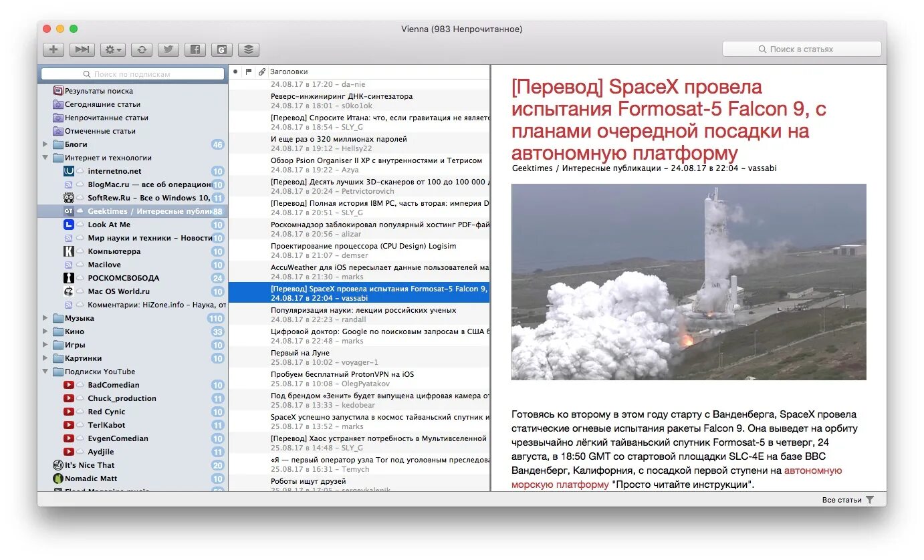Expand the 'Игры' folder triangle
Screen dimensions: 924x560
point(45,345)
